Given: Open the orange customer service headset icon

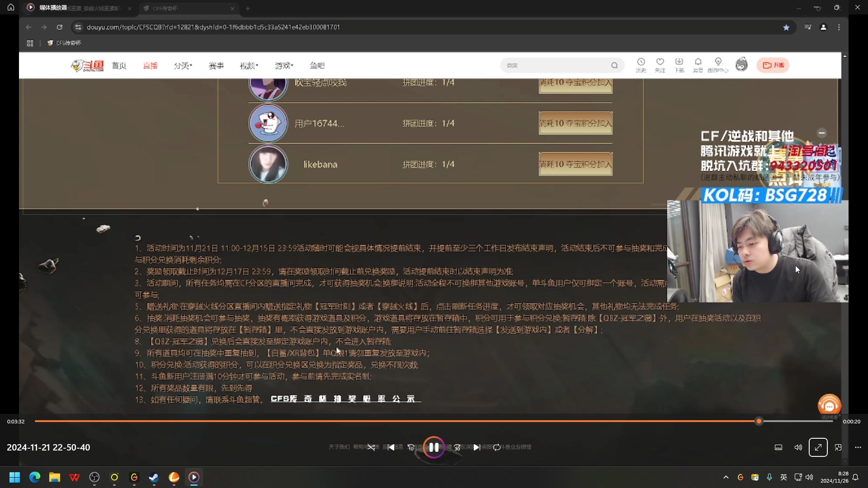Looking at the screenshot, I should coord(829,405).
